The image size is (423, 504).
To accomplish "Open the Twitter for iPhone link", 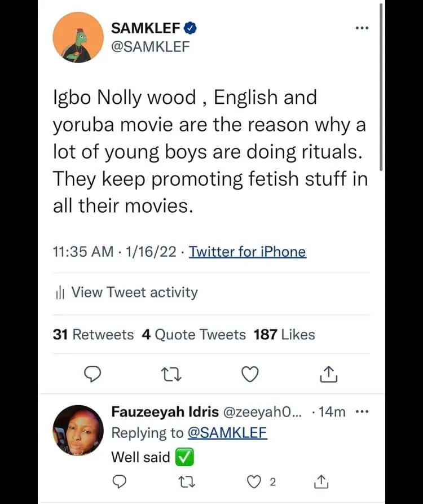I will point(247,252).
